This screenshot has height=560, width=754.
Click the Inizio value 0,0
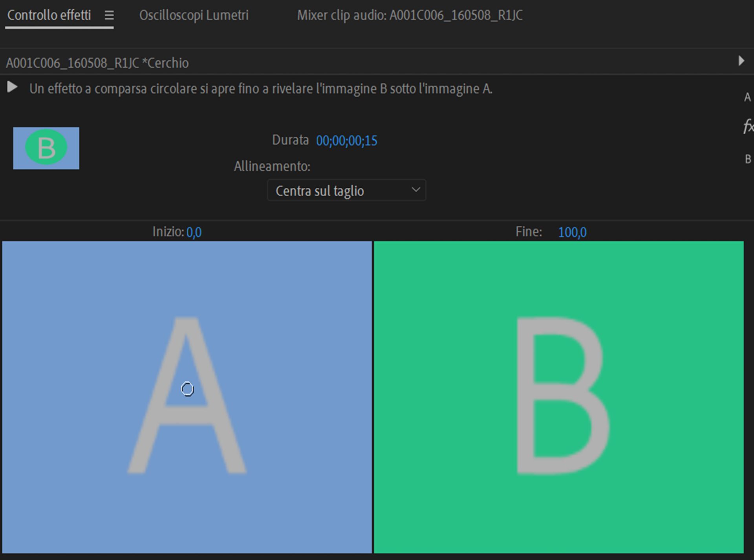[x=194, y=232]
